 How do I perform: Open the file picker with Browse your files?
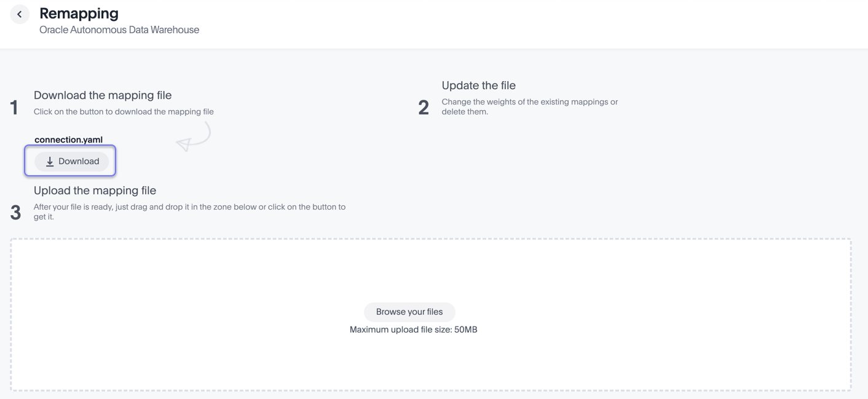pos(409,312)
